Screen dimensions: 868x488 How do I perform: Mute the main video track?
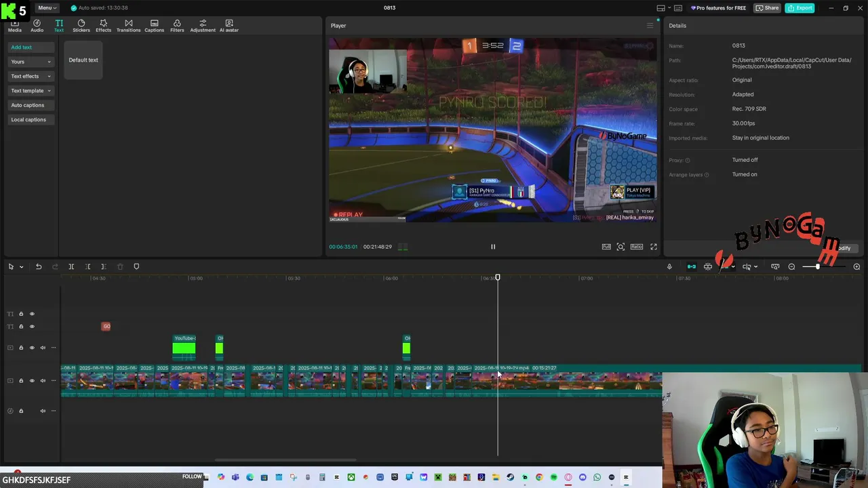43,381
